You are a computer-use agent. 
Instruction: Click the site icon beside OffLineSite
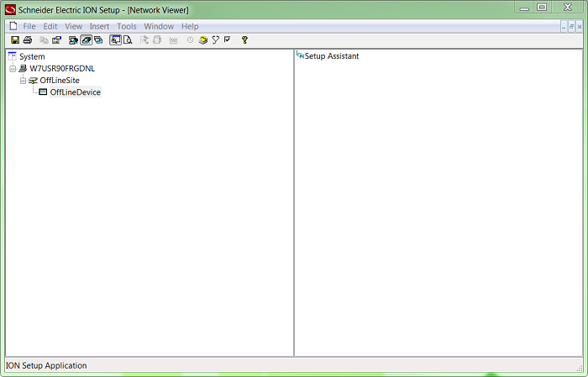pos(33,81)
